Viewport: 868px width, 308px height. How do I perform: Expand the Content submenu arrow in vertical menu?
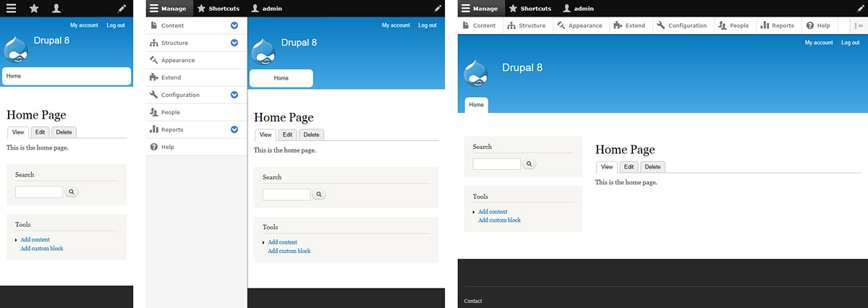coord(234,25)
